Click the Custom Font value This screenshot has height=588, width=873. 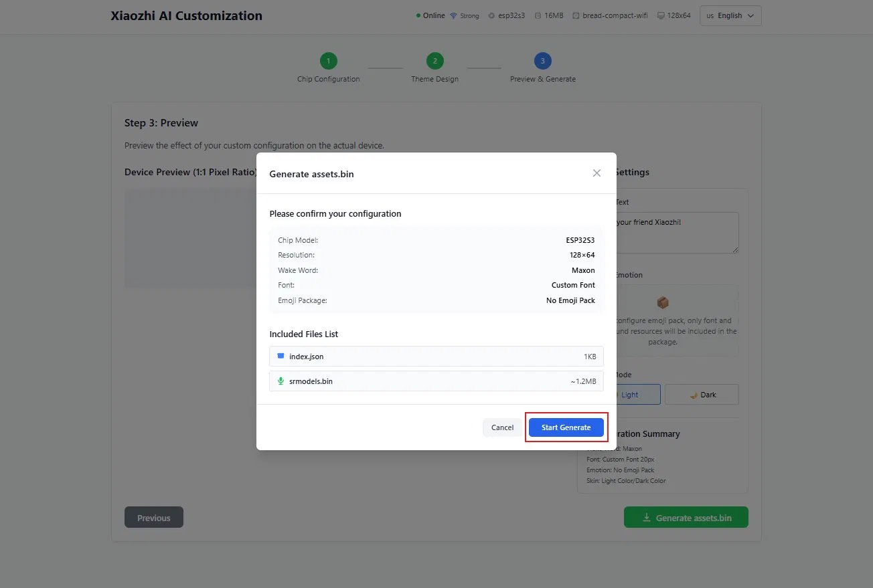573,285
